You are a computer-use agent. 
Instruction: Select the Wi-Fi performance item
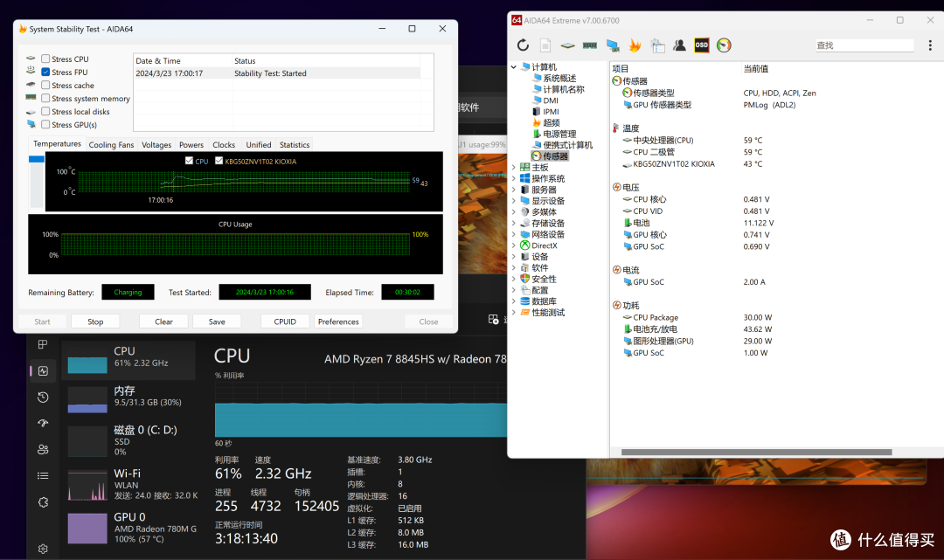(128, 484)
